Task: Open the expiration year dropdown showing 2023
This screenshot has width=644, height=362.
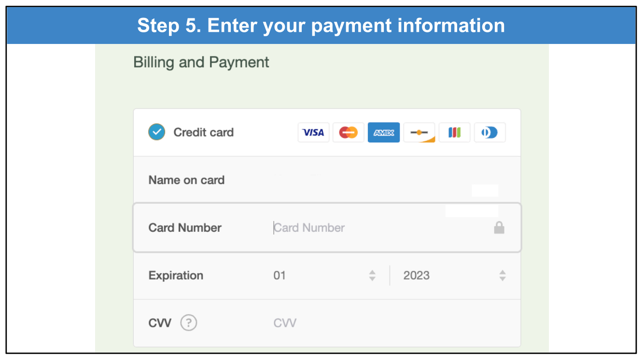Action: (449, 276)
